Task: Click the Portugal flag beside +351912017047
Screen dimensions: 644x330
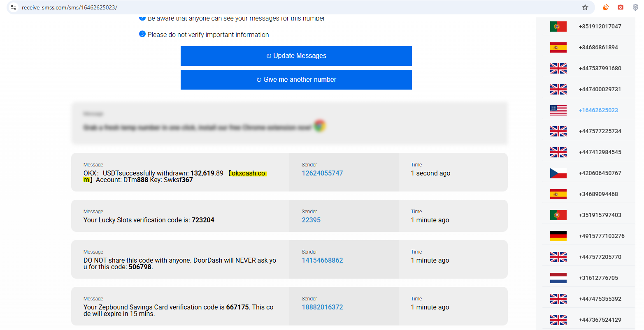Action: point(558,26)
